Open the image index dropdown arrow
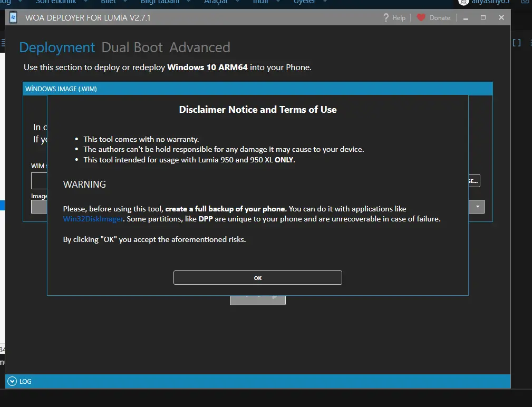 [x=477, y=207]
